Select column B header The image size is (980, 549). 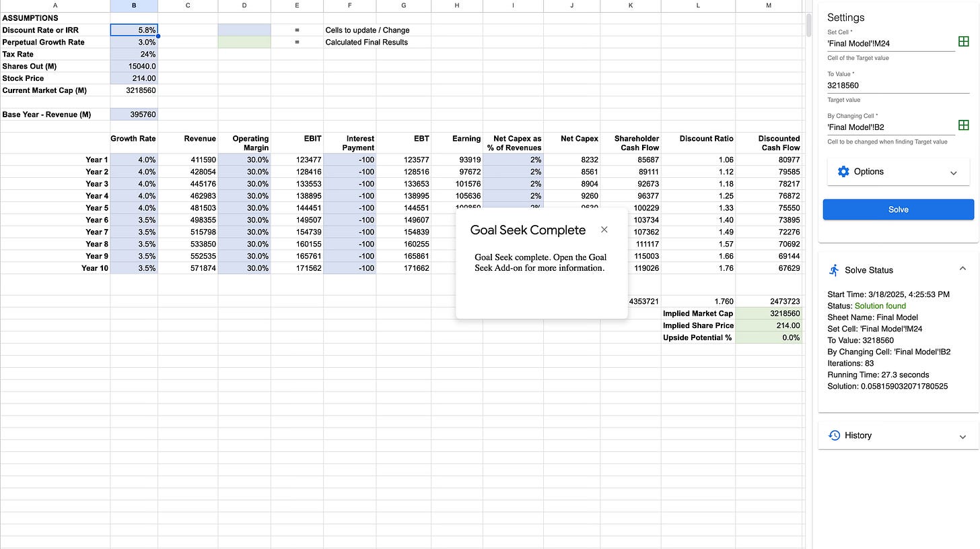pos(134,5)
